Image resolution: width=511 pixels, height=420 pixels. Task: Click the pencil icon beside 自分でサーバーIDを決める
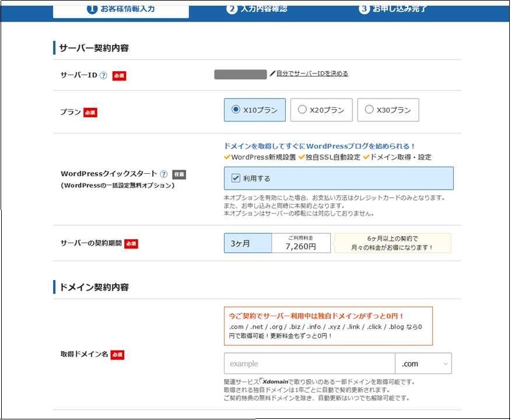click(272, 73)
